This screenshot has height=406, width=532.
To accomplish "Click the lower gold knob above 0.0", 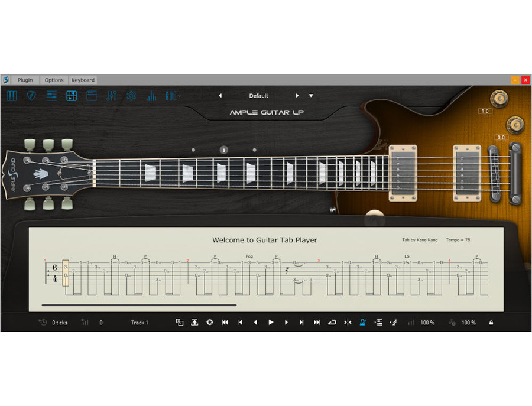I will (x=515, y=125).
